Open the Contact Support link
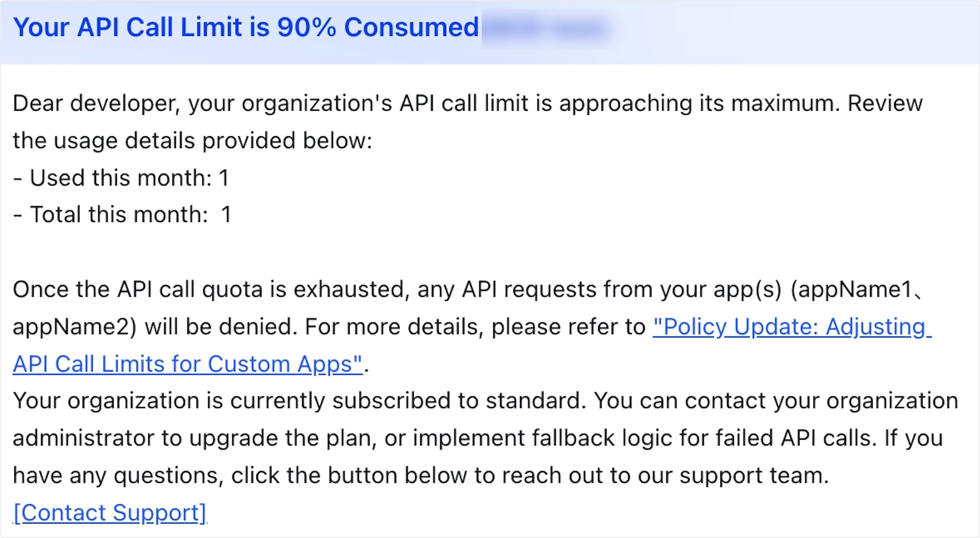Viewport: 980px width, 538px height. tap(110, 513)
